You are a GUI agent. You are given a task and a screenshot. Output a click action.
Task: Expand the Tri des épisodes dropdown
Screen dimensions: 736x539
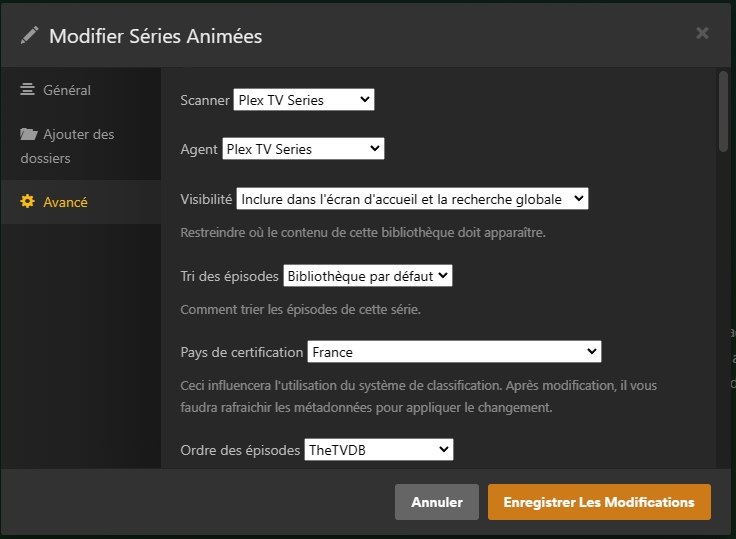[x=368, y=275]
